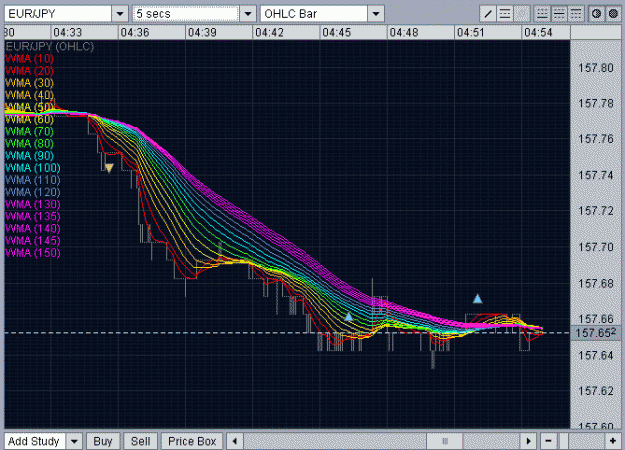The height and width of the screenshot is (450, 625).
Task: Click the WMA (130) legend entry
Action: coord(33,204)
